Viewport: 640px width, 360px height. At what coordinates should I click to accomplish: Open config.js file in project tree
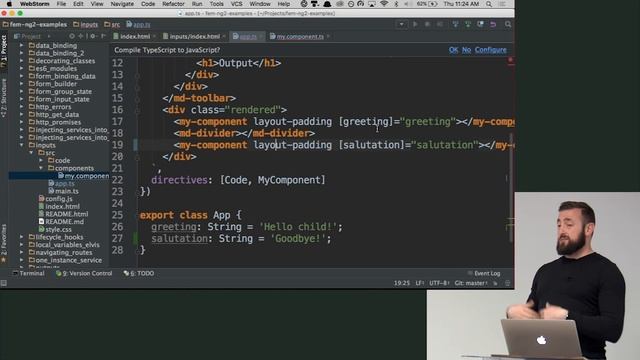pyautogui.click(x=56, y=199)
